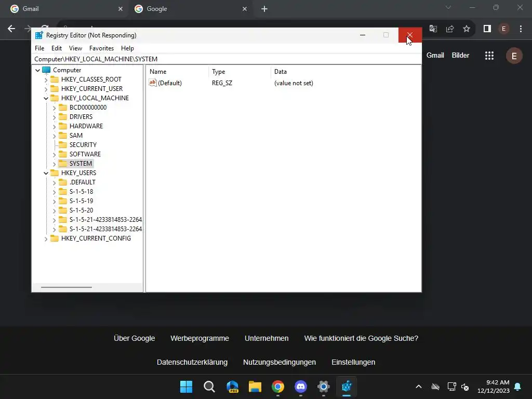
Task: Open the Favorites menu in Registry Editor
Action: pyautogui.click(x=101, y=48)
